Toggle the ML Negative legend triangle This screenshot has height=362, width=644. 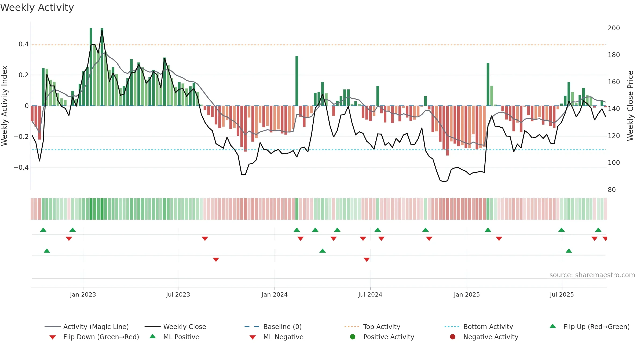pyautogui.click(x=253, y=337)
